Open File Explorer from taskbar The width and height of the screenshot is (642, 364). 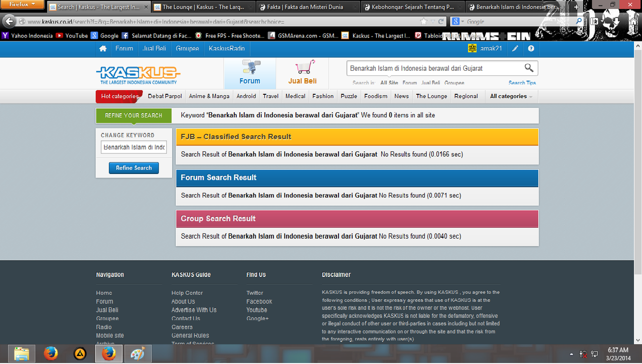coord(22,353)
